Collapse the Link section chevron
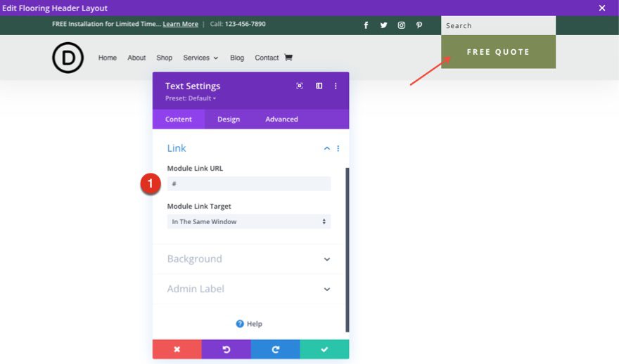 pyautogui.click(x=326, y=148)
